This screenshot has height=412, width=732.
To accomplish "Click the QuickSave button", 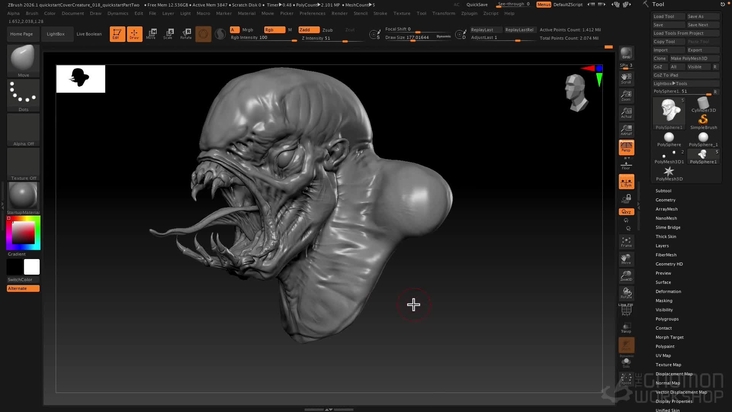I will point(477,5).
